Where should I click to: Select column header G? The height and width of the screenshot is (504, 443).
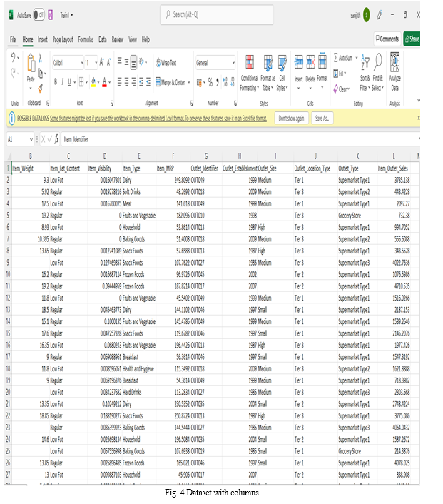coord(206,156)
